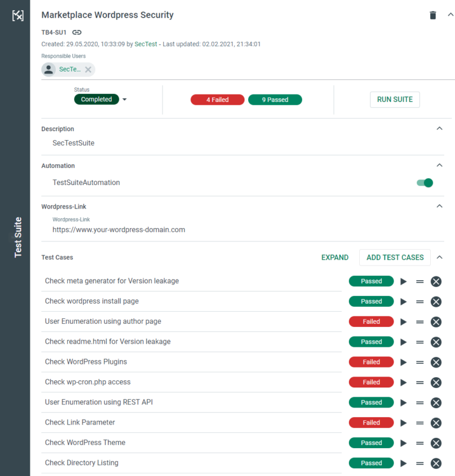Remove 'Check WordPress Plugins' test
Viewport: 455px width, 476px height.
point(436,363)
